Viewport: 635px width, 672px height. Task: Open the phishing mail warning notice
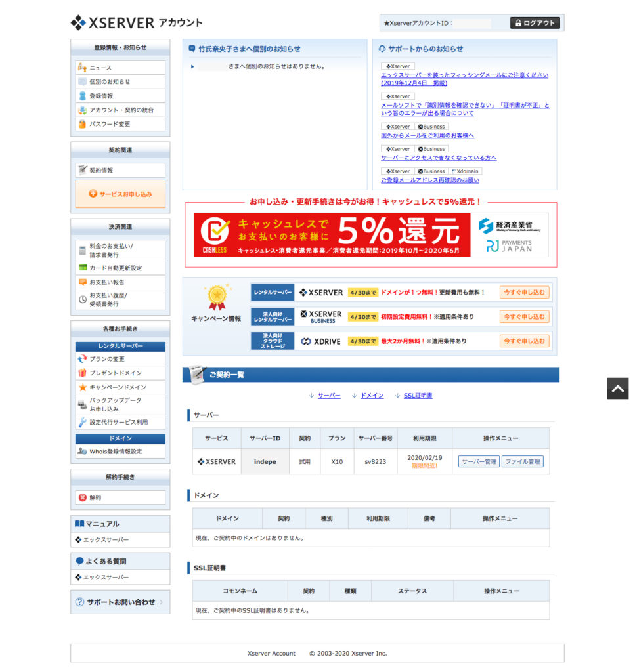click(x=465, y=79)
